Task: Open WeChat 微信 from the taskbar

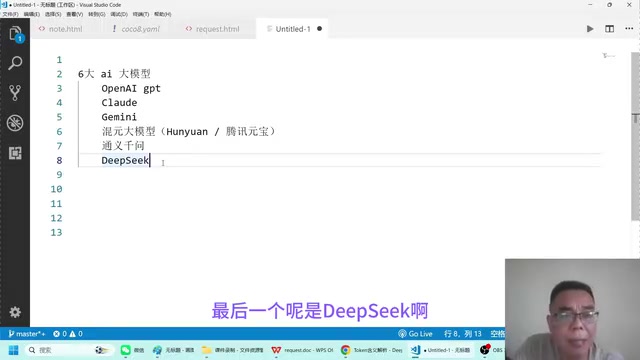Action: (132, 350)
